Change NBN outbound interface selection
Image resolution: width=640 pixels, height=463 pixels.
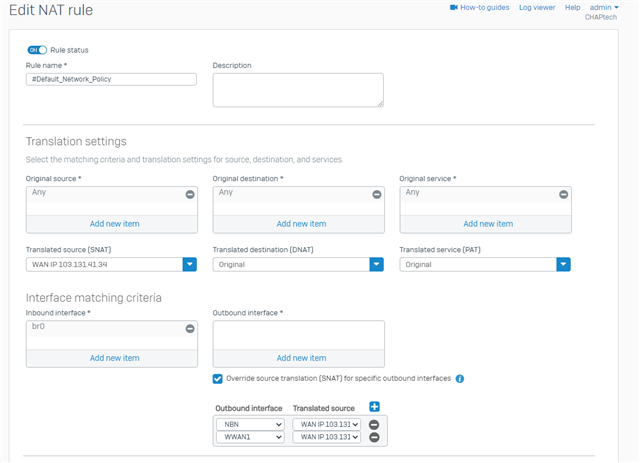(x=250, y=425)
